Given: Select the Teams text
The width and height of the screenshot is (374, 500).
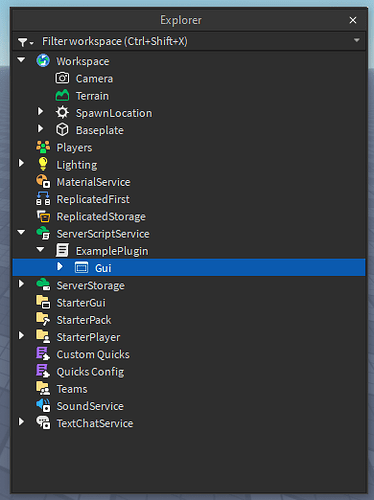Looking at the screenshot, I should [72, 389].
